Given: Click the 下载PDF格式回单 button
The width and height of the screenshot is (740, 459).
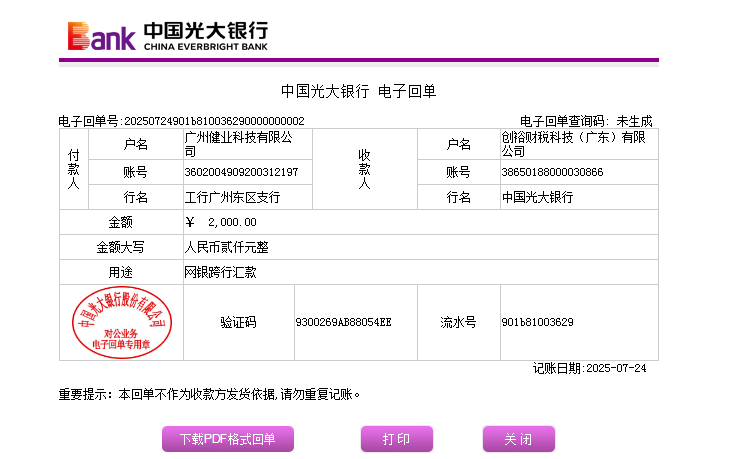Looking at the screenshot, I should coord(227,439).
